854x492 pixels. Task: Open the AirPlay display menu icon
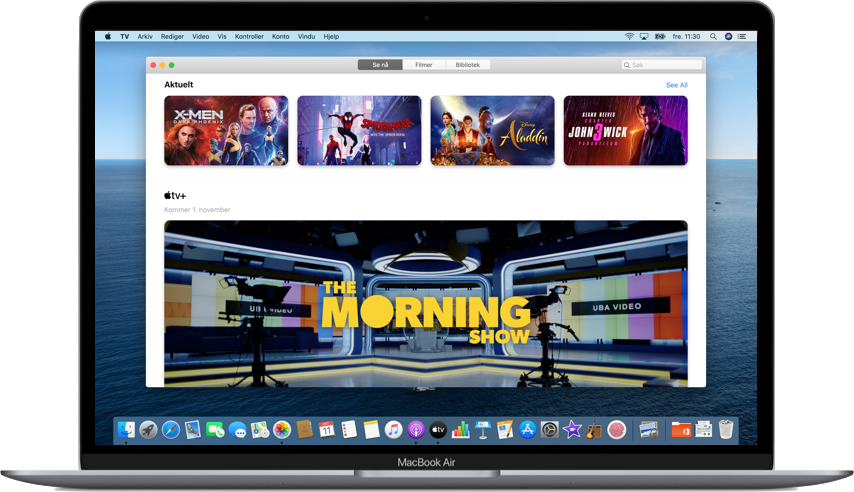click(644, 37)
